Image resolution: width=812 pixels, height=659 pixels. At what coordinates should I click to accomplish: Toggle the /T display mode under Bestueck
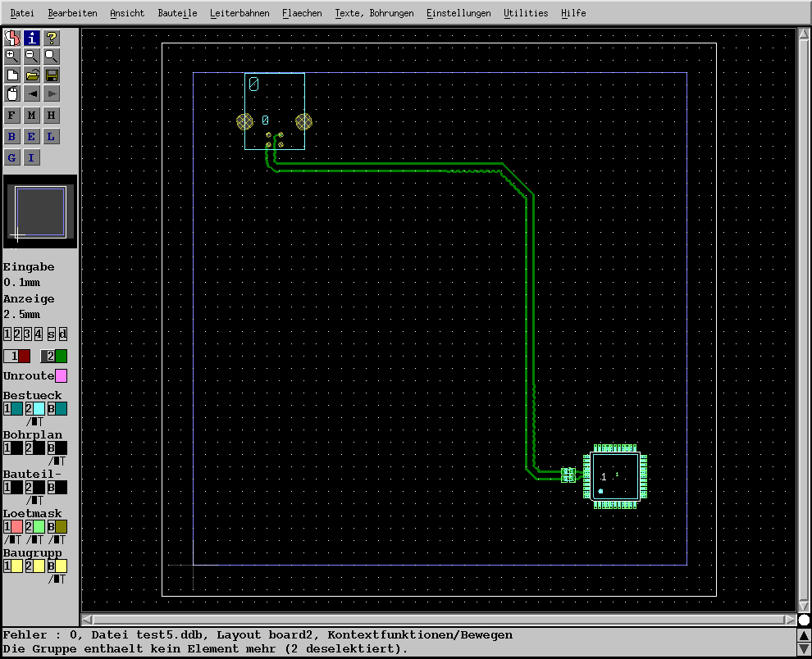(x=34, y=422)
